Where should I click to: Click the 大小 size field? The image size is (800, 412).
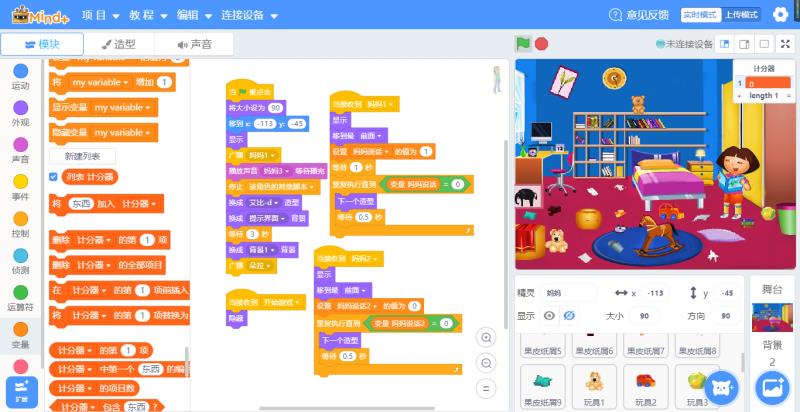[644, 316]
